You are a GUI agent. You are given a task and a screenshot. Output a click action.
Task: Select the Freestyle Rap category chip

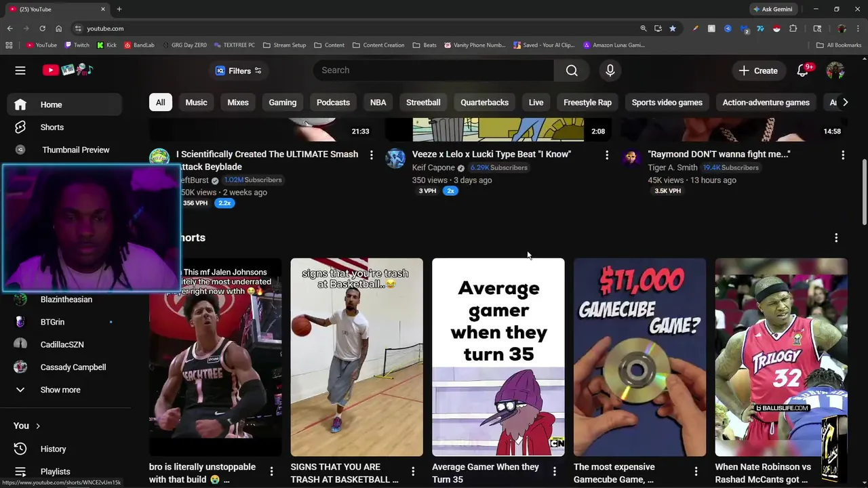(x=587, y=102)
